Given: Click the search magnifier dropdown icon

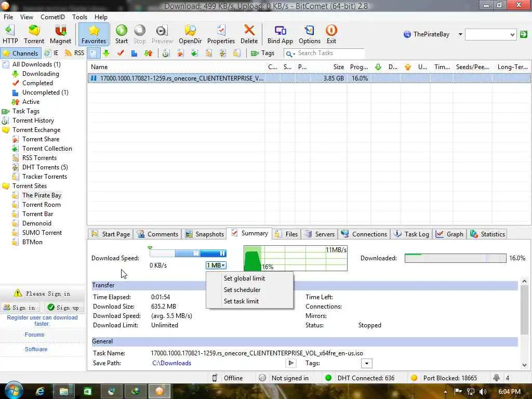Looking at the screenshot, I should [290, 54].
